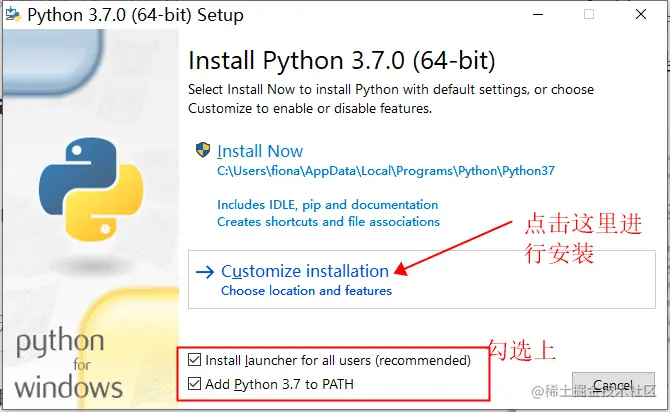Click the blue arrow next to Customize installation
The image size is (670, 412).
205,272
